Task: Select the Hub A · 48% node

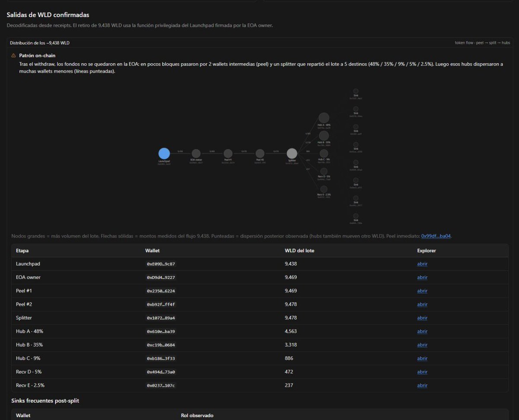Action: 324,118
